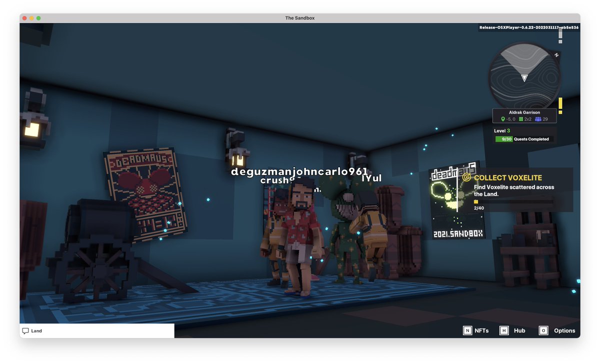Click the lYul player name tag
Image resolution: width=600 pixels, height=364 pixels.
372,178
